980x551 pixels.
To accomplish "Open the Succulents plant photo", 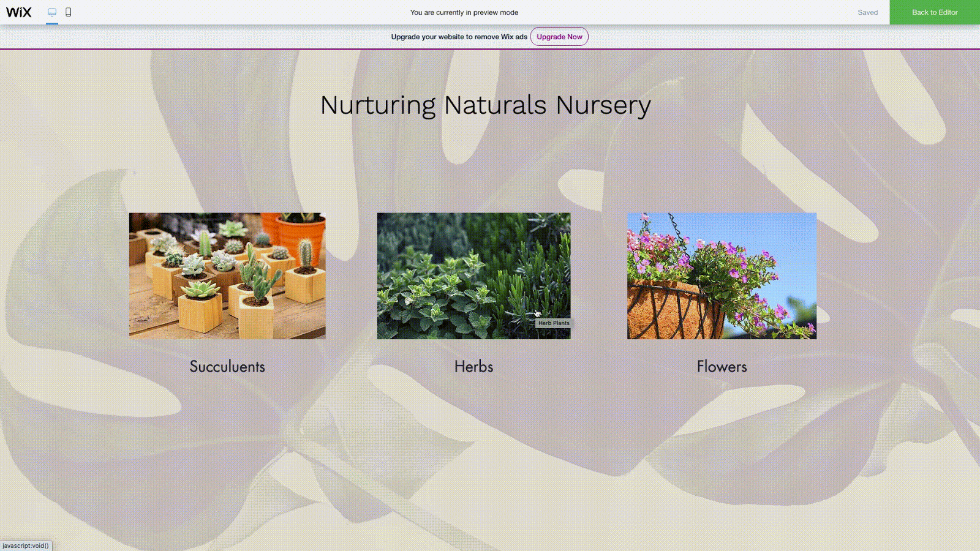I will coord(227,276).
